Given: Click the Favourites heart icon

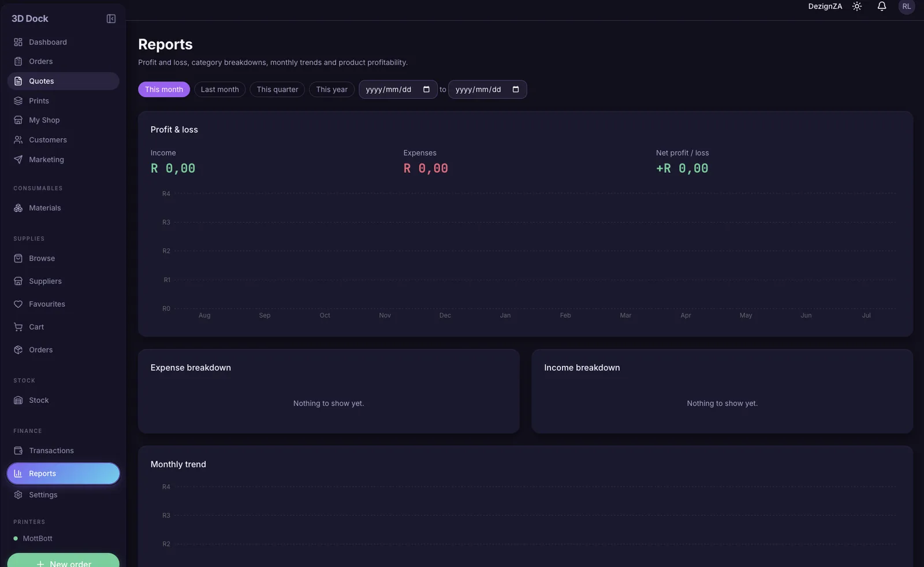Looking at the screenshot, I should (18, 304).
